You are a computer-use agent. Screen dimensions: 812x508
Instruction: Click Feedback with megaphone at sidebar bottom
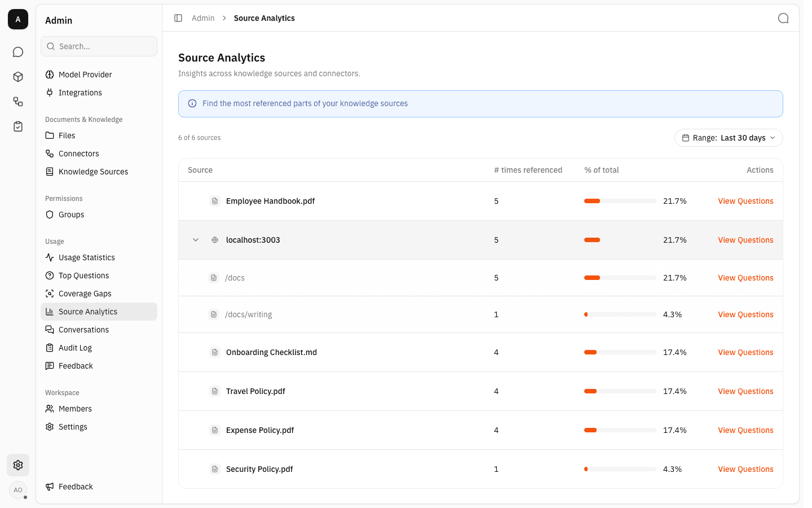tap(99, 487)
